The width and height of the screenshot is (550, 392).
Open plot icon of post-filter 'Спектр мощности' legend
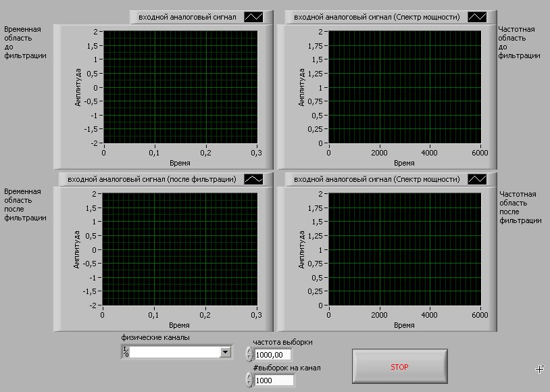pos(477,179)
